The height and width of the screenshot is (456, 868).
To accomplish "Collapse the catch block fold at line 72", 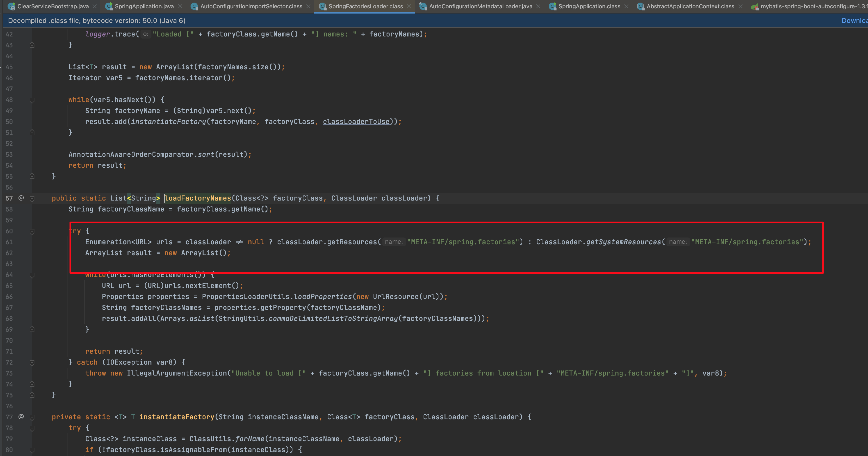I will click(32, 363).
